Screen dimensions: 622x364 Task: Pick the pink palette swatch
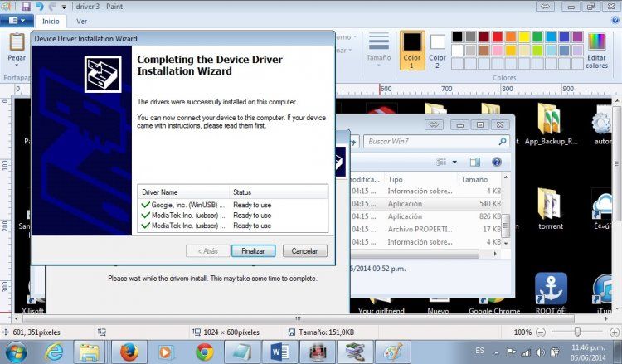coord(498,50)
